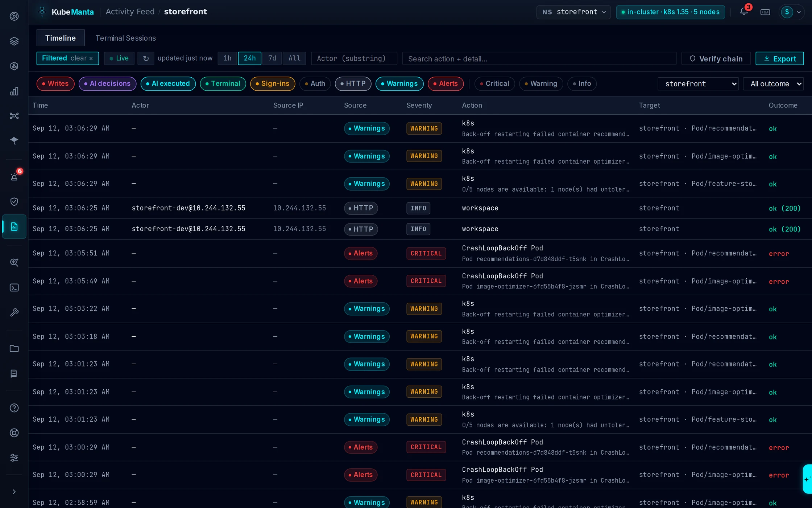Viewport: 812px width, 508px height.
Task: Click the 03:06:25 AM first workspace action cell
Action: pyautogui.click(x=480, y=208)
